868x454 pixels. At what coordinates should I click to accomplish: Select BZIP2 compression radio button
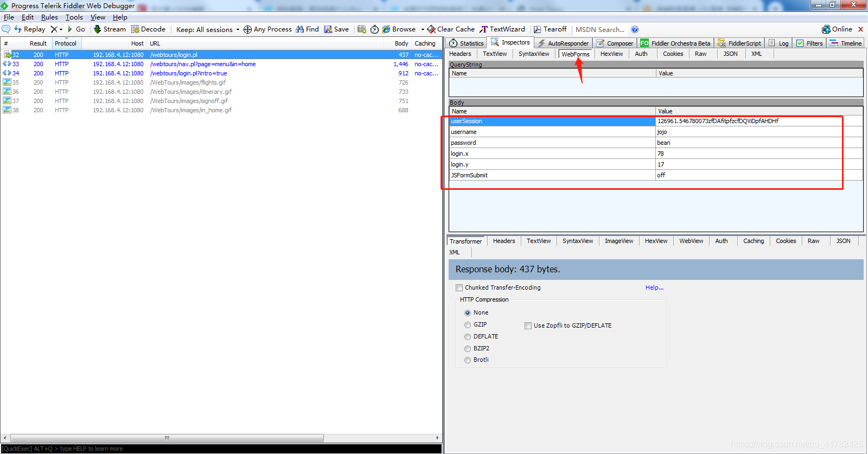click(x=468, y=349)
